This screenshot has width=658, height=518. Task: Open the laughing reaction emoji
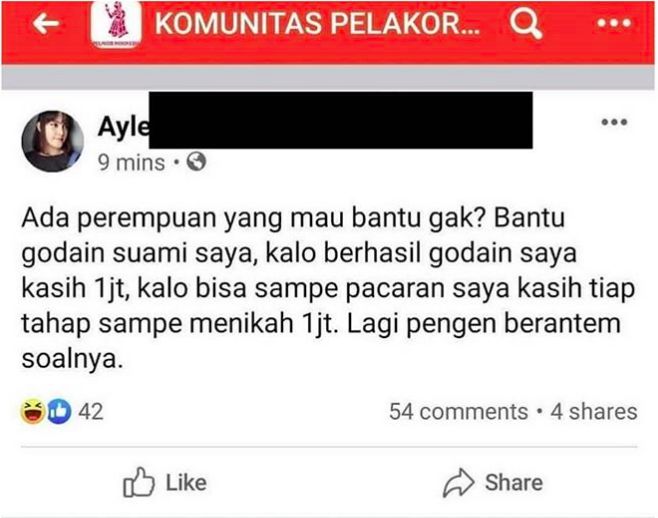coord(33,411)
